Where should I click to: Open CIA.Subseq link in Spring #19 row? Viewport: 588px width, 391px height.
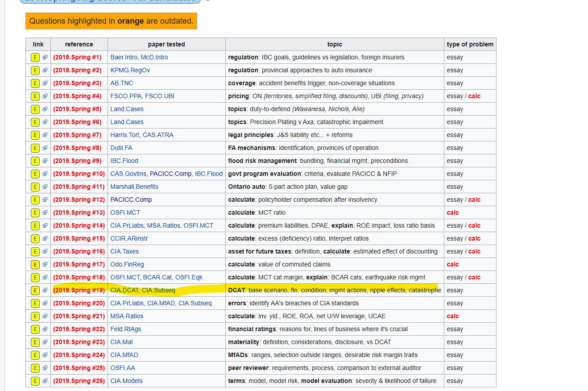point(159,290)
